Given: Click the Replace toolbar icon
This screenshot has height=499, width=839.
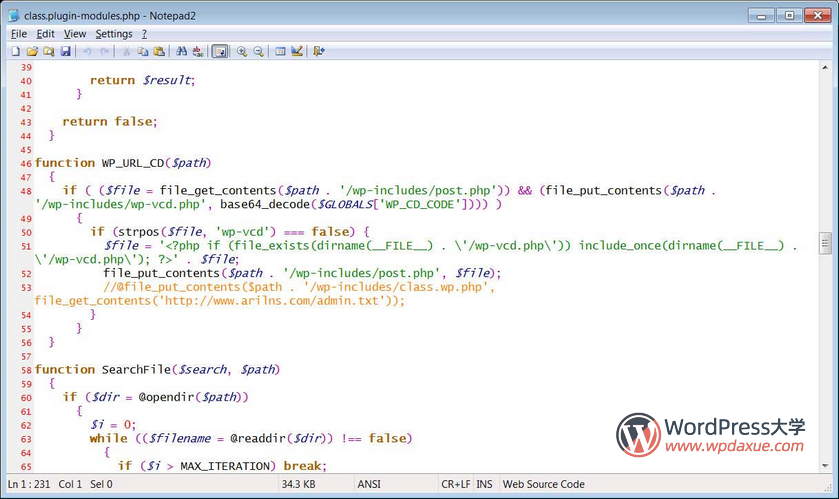Looking at the screenshot, I should [198, 51].
